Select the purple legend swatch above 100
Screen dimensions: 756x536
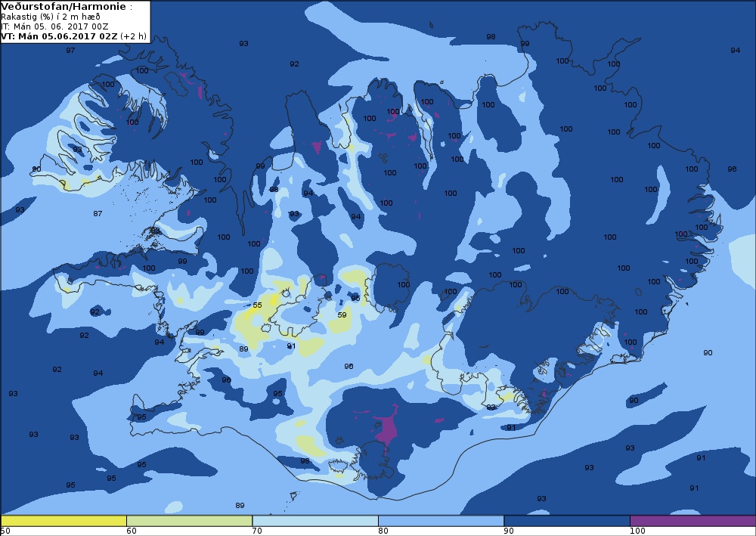692,521
